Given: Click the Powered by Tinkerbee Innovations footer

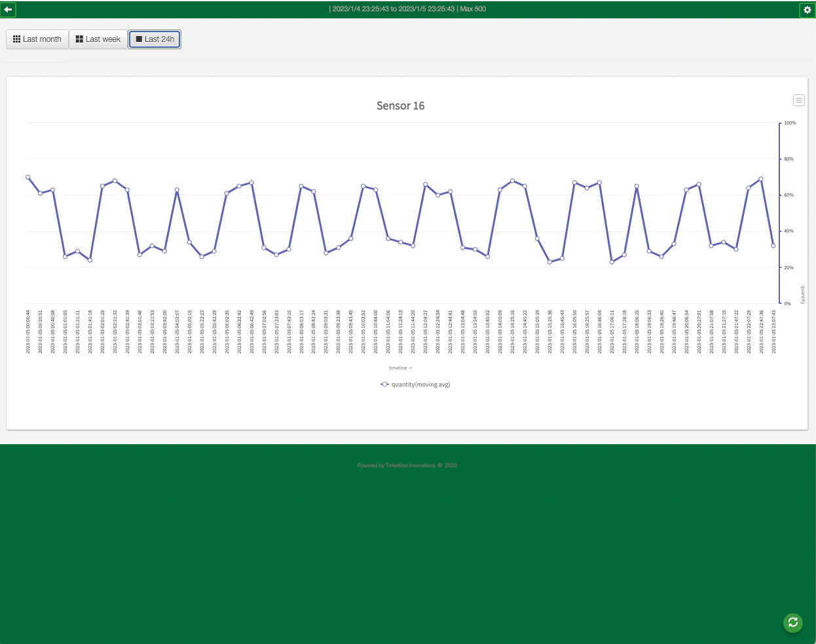Looking at the screenshot, I should pos(407,465).
